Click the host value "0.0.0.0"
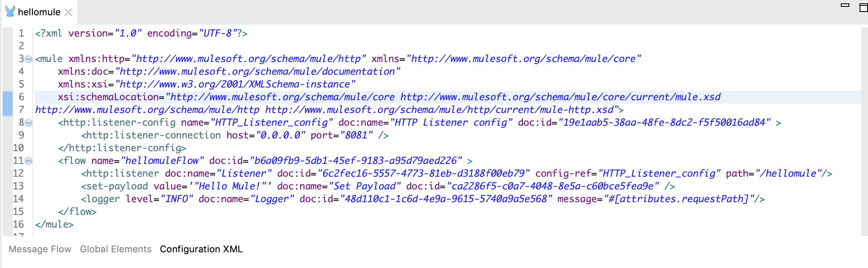This screenshot has height=268, width=868. pos(281,135)
